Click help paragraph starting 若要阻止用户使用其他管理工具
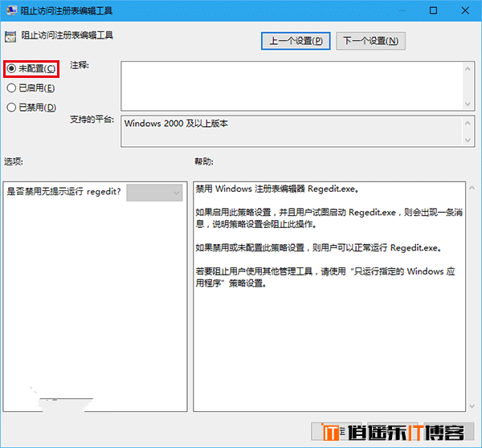 pos(325,277)
